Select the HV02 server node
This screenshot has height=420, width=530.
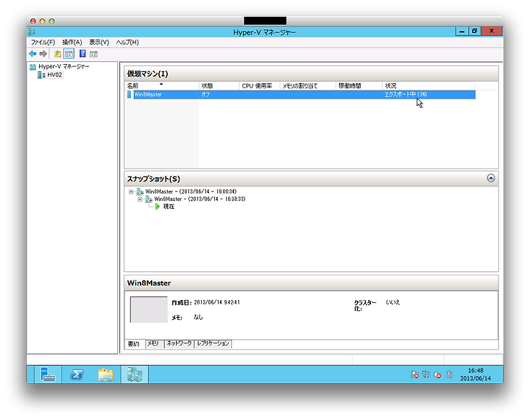coord(54,75)
